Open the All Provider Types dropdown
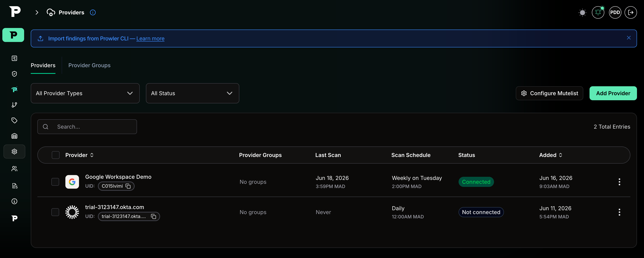Screen dimensions: 644x258 [85, 93]
